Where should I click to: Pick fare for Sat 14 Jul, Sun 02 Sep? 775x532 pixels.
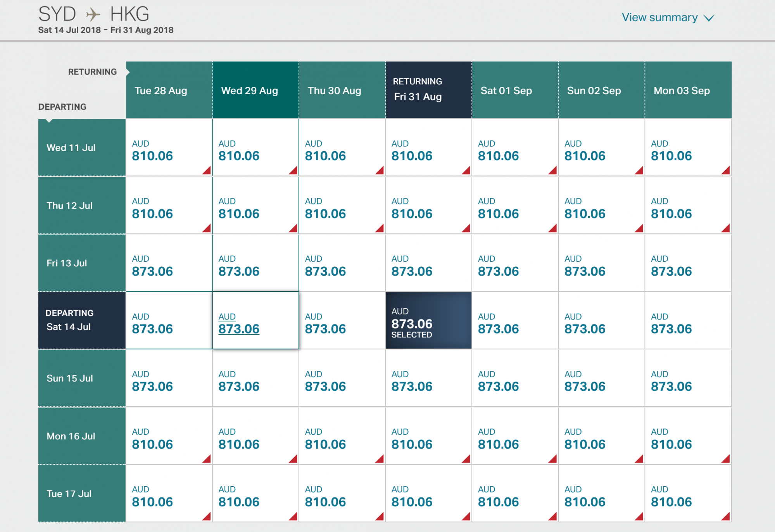[x=601, y=320]
